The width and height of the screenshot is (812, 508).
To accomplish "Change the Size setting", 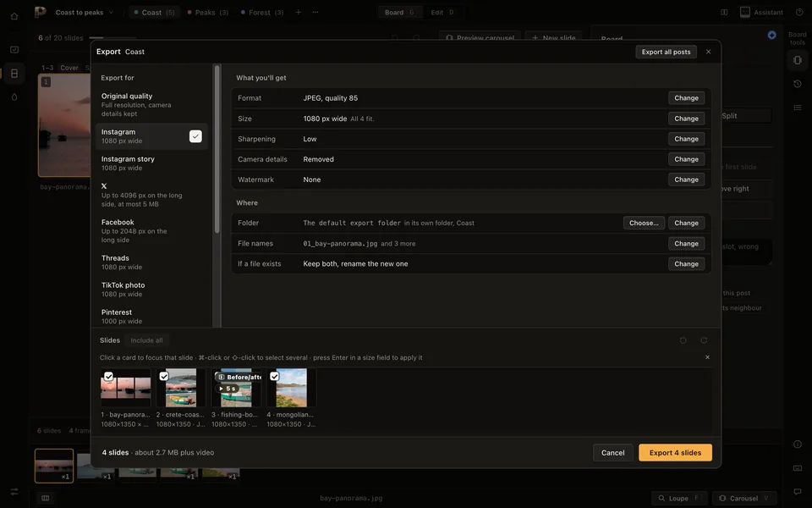I will [x=686, y=119].
